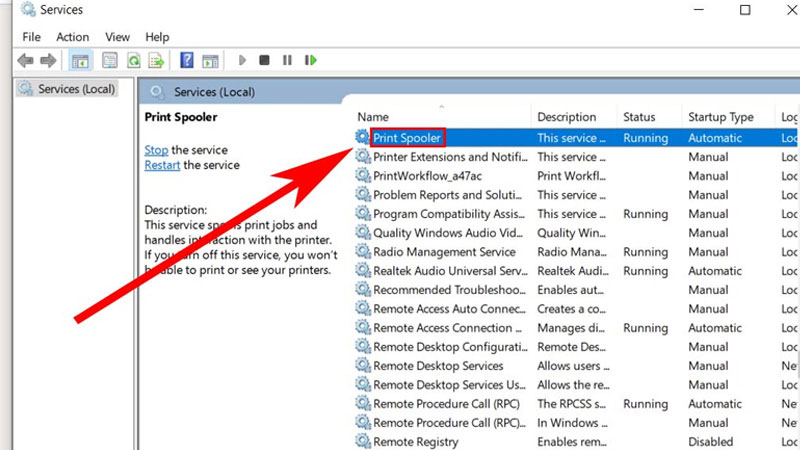Open the File menu
The height and width of the screenshot is (450, 800).
click(x=31, y=37)
